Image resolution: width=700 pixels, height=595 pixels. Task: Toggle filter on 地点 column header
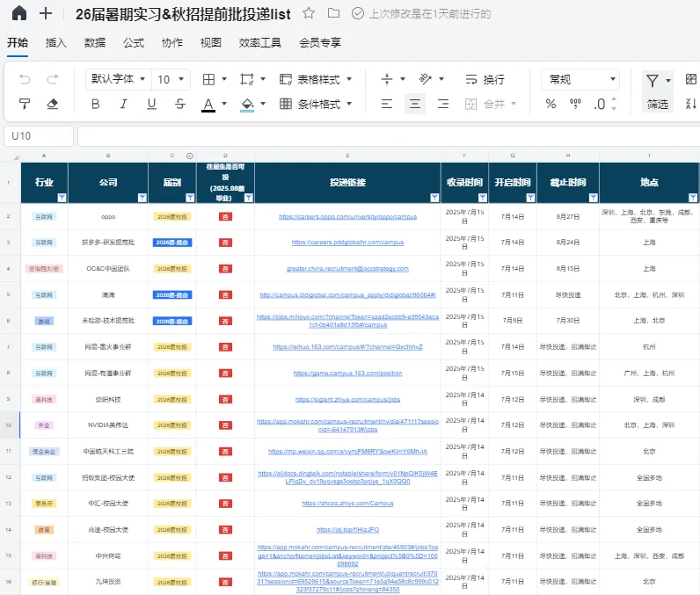coord(692,198)
